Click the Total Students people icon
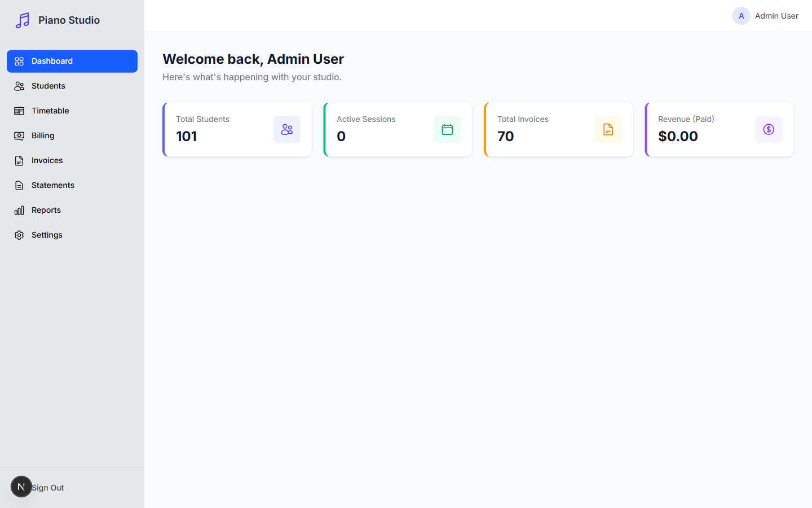812x508 pixels. point(287,129)
